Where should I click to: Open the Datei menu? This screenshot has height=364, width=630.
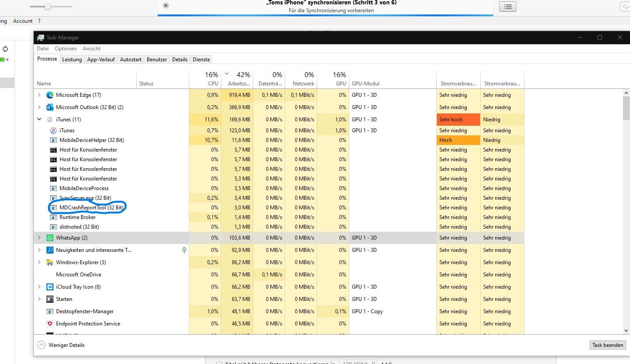pyautogui.click(x=42, y=49)
